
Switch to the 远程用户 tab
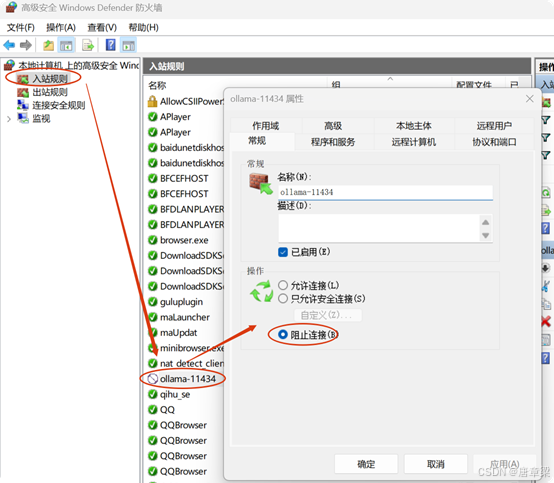tap(494, 126)
